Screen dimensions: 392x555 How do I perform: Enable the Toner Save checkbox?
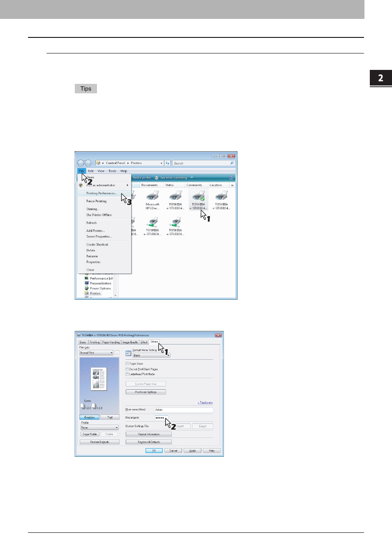tap(127, 364)
